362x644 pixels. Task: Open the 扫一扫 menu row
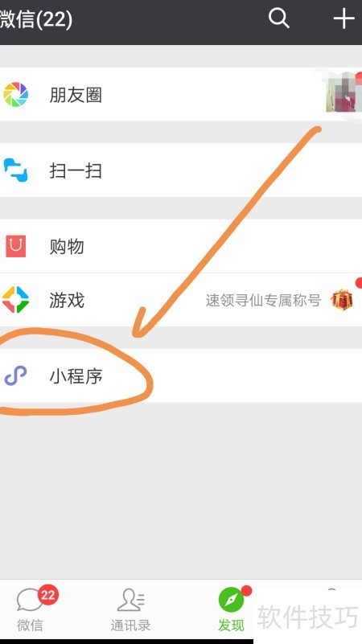(x=181, y=170)
